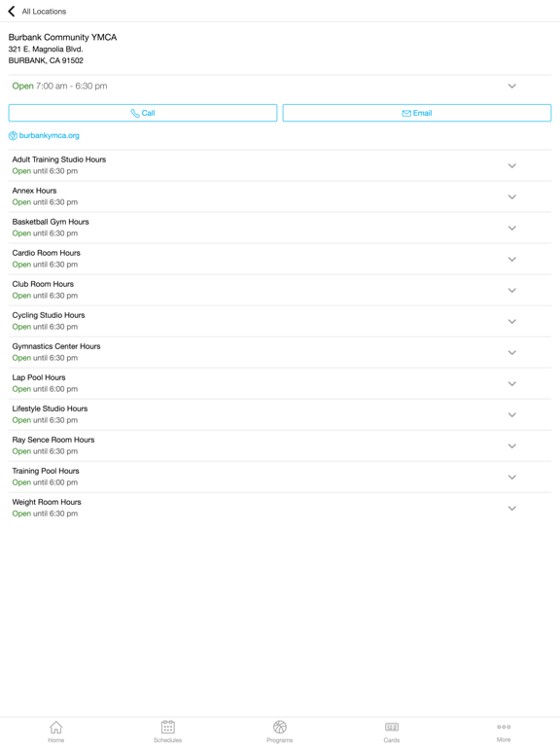Click the globe icon beside burbankymca.org

pos(13,136)
